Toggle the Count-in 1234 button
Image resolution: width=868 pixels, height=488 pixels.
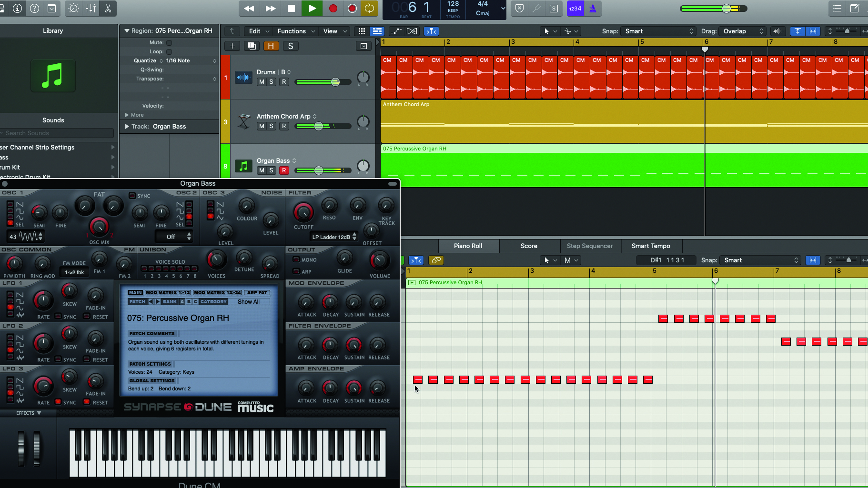pyautogui.click(x=575, y=9)
